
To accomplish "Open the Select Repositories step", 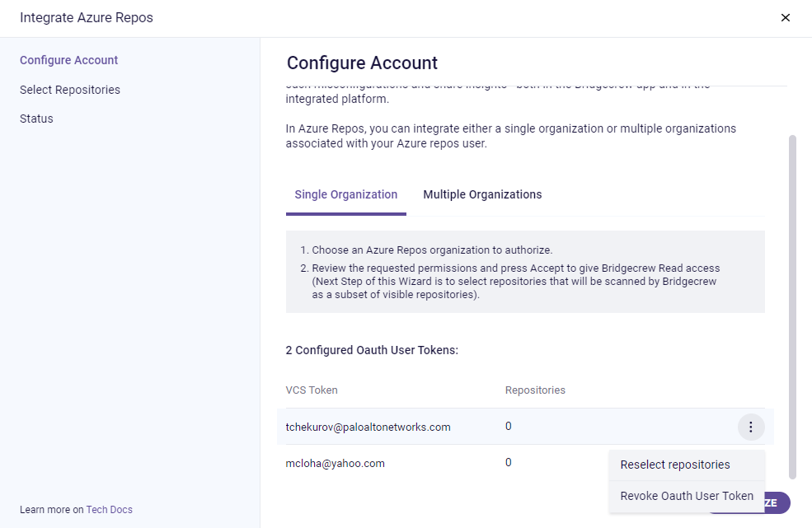I will coord(70,90).
